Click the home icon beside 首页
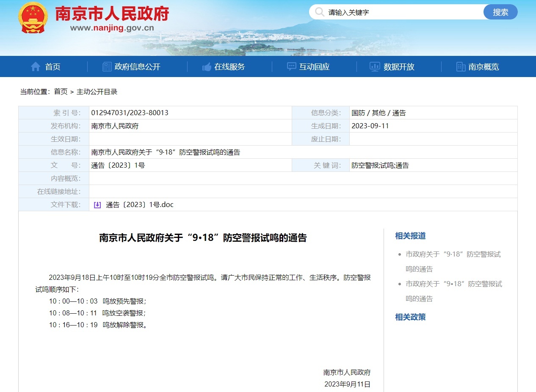Screen dimensions: 536x392 click(36, 66)
